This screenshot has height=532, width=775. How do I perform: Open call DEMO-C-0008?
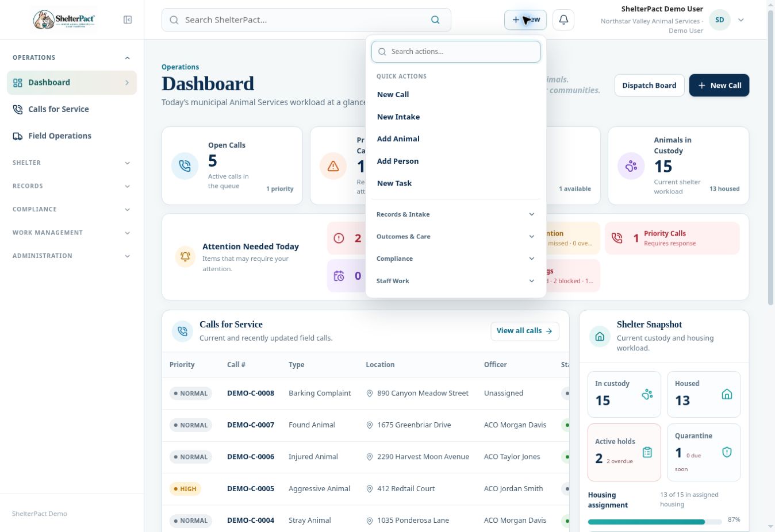click(251, 394)
